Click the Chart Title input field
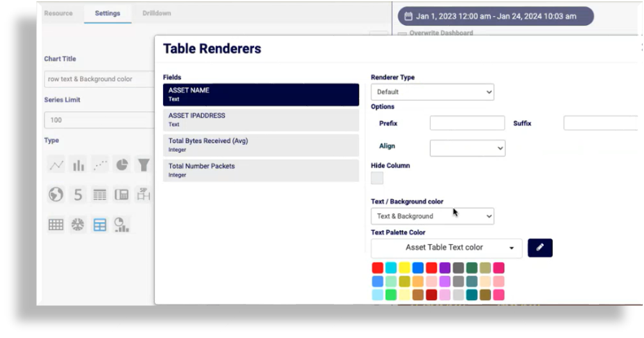 pyautogui.click(x=100, y=79)
